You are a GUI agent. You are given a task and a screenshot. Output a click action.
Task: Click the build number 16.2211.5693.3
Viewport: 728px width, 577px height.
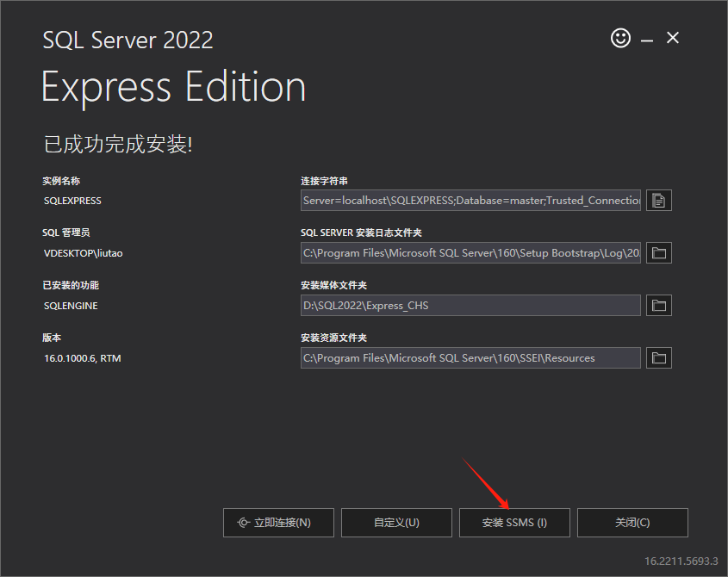(x=681, y=561)
